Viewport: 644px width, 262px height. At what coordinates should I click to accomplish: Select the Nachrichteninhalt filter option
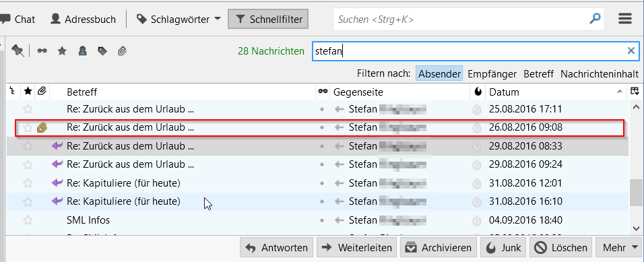(600, 74)
